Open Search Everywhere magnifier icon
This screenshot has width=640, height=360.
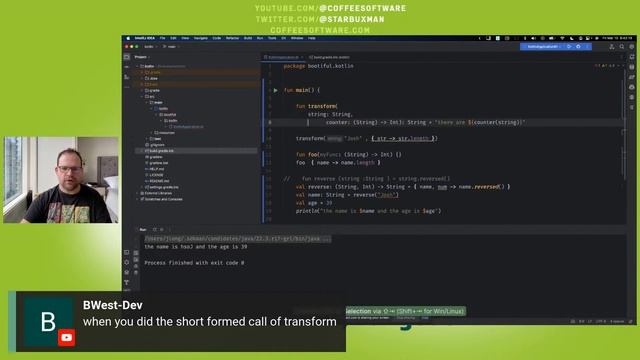click(x=622, y=47)
